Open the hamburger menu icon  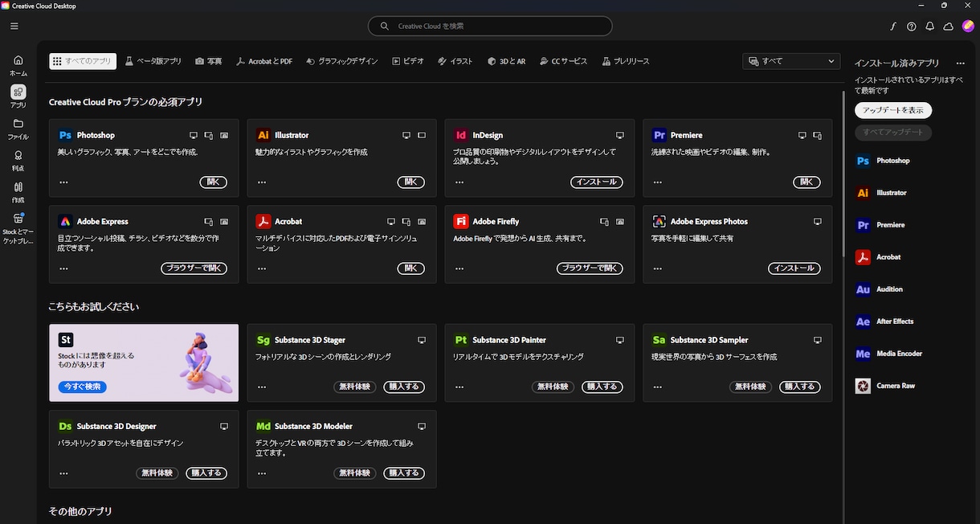(14, 26)
